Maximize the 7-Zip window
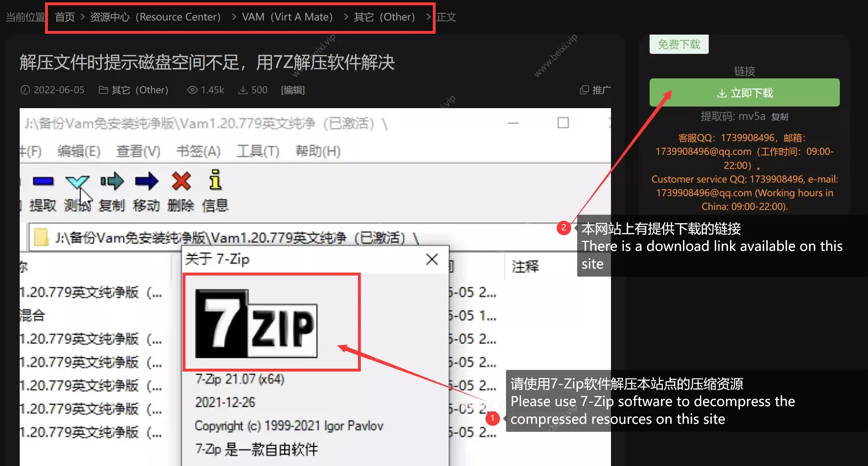The width and height of the screenshot is (868, 466). (x=563, y=123)
